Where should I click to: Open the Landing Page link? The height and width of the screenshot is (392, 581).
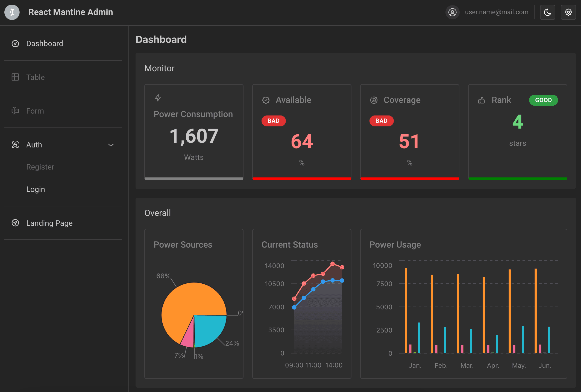point(63,223)
